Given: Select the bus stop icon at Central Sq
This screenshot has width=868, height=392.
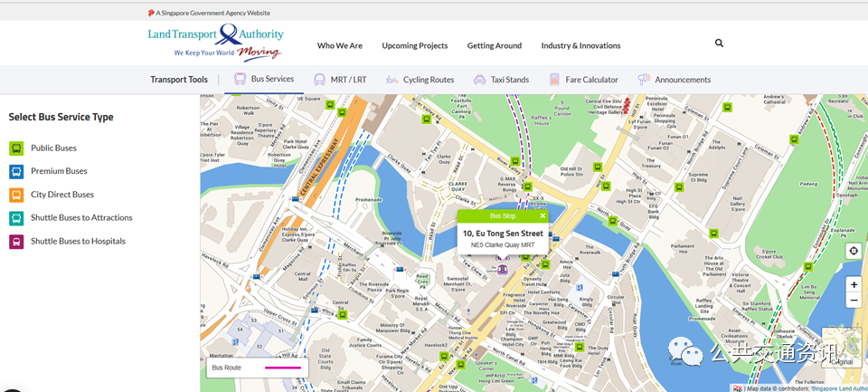Looking at the screenshot, I should coord(343,314).
